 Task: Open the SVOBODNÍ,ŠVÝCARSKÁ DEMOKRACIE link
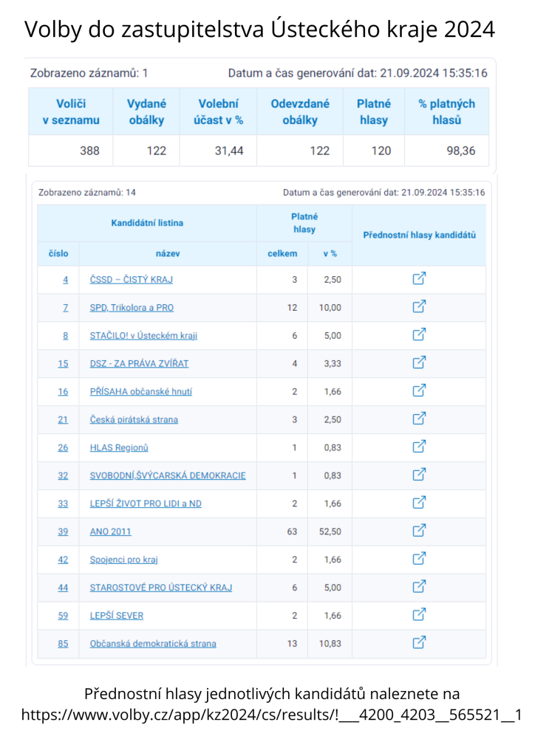point(168,475)
